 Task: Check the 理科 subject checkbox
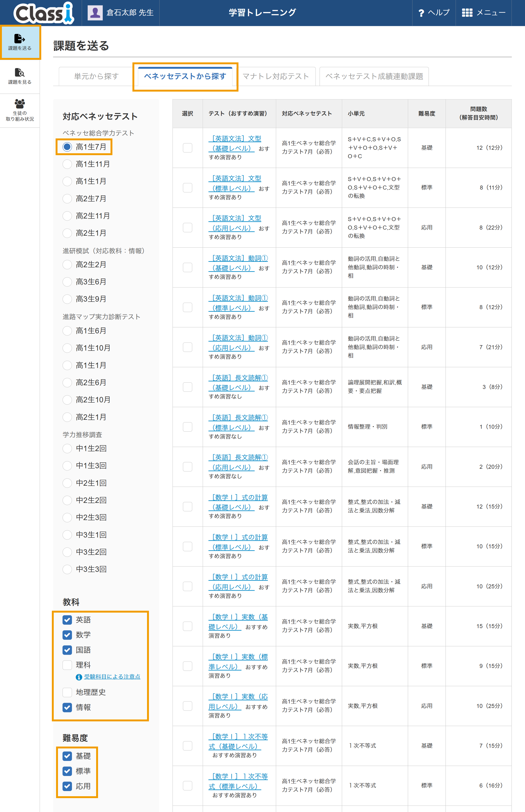pyautogui.click(x=67, y=665)
